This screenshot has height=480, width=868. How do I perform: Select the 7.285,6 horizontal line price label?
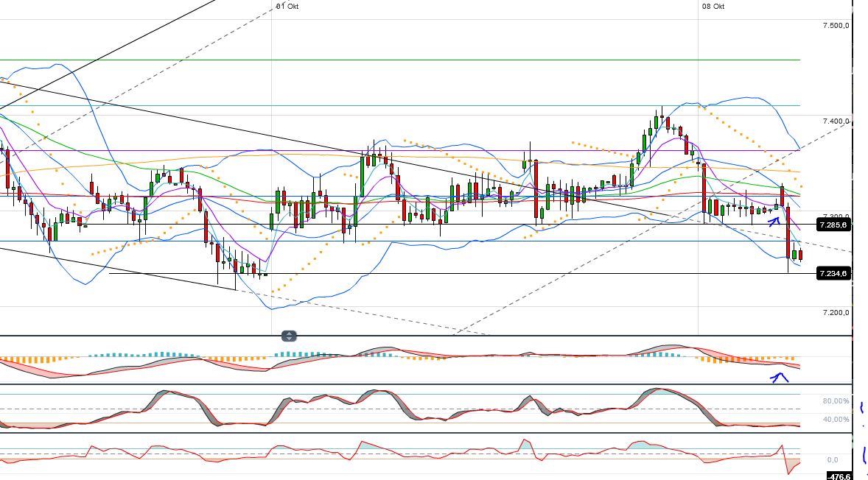(x=833, y=225)
